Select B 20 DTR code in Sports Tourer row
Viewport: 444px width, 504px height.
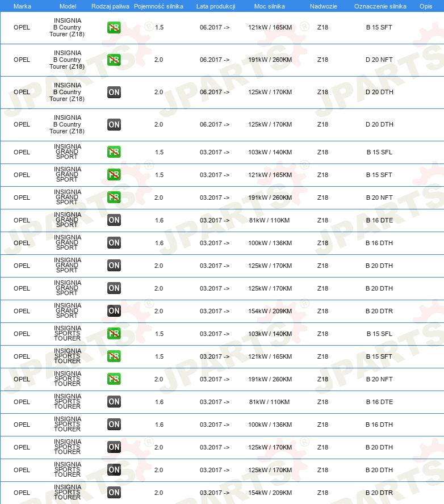pos(379,493)
